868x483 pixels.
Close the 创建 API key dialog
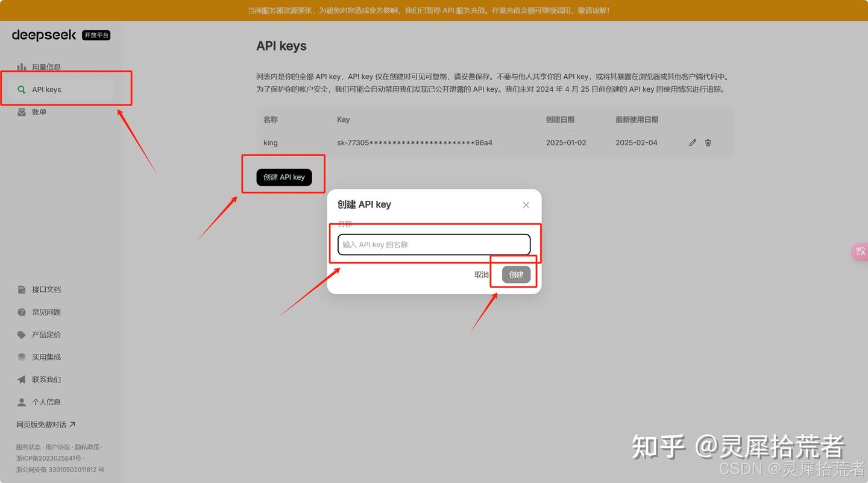(526, 204)
